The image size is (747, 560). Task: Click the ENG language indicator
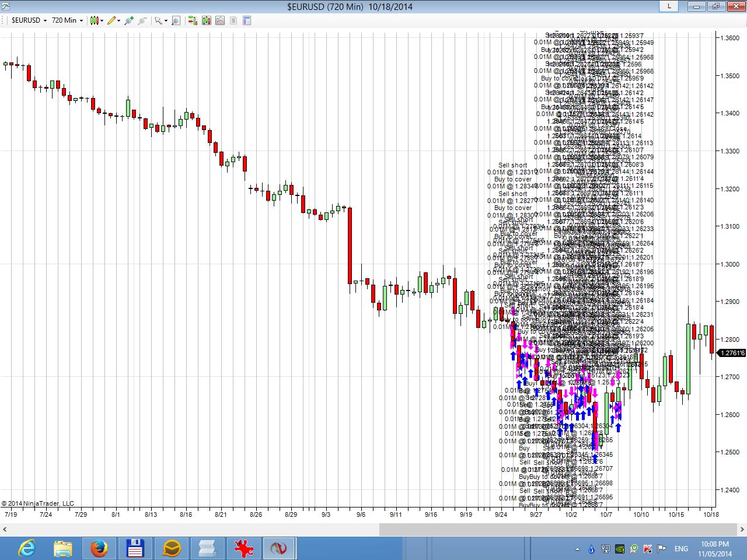tap(681, 549)
